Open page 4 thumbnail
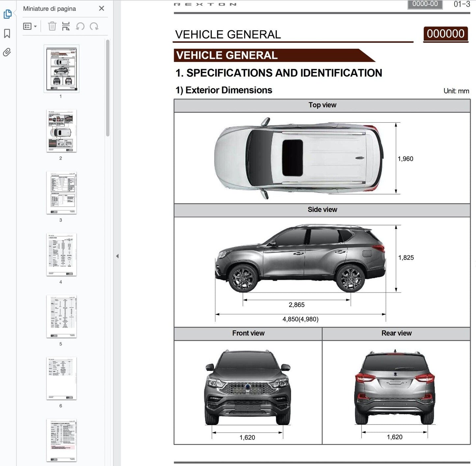The image size is (476, 466). click(x=62, y=255)
